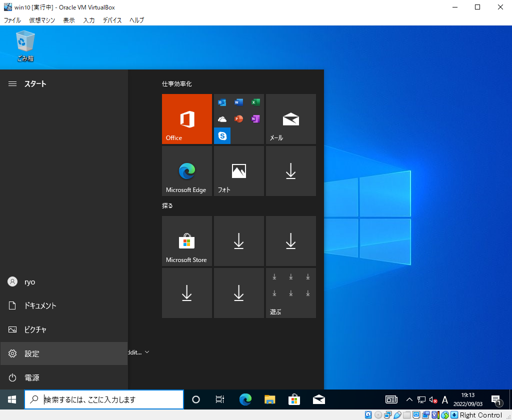This screenshot has height=420, width=512.
Task: Click the News and interests taskbar icon
Action: (x=391, y=399)
